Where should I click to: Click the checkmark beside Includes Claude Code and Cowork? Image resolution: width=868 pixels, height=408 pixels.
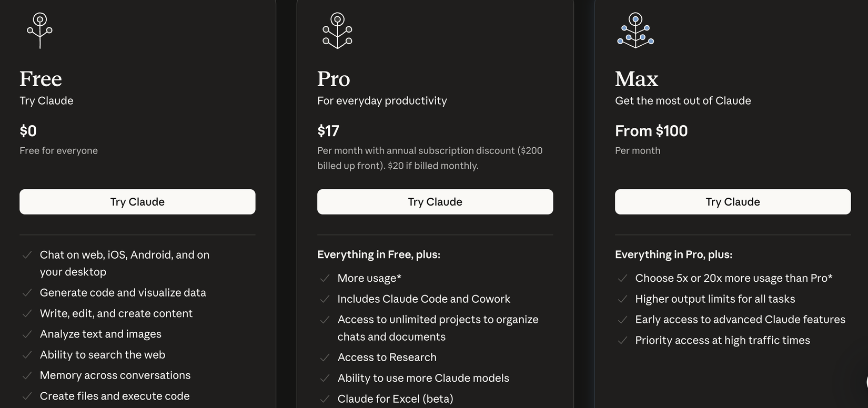(x=325, y=299)
